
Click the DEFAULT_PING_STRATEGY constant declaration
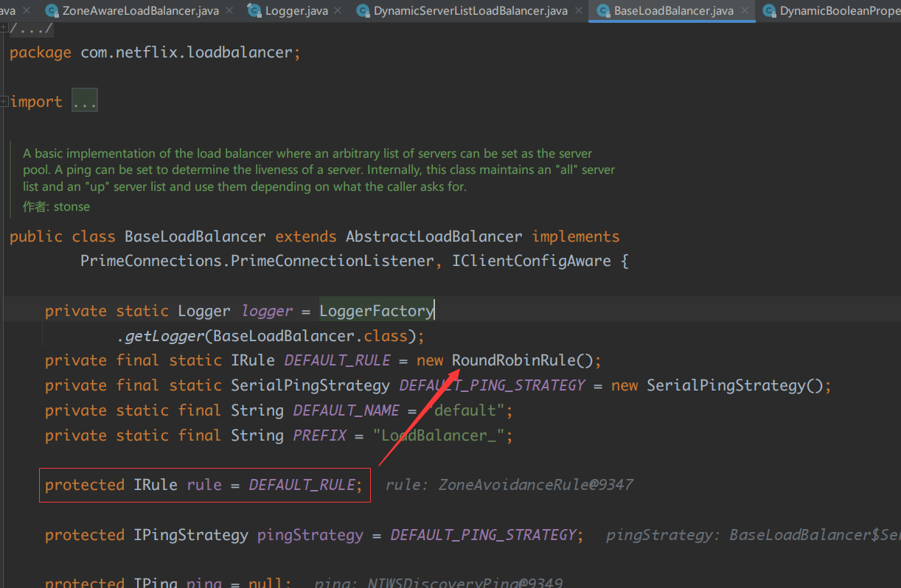pyautogui.click(x=493, y=385)
